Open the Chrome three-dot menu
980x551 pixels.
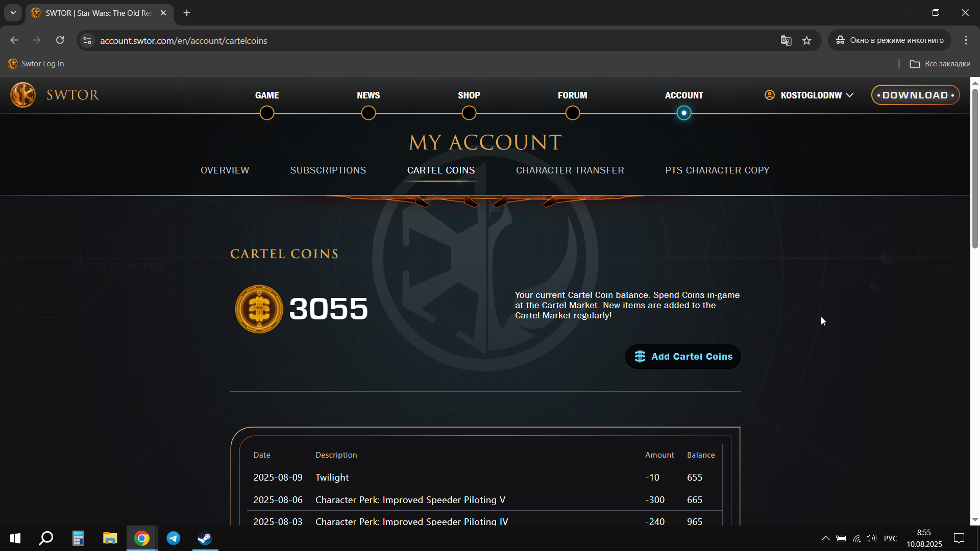[x=966, y=40]
